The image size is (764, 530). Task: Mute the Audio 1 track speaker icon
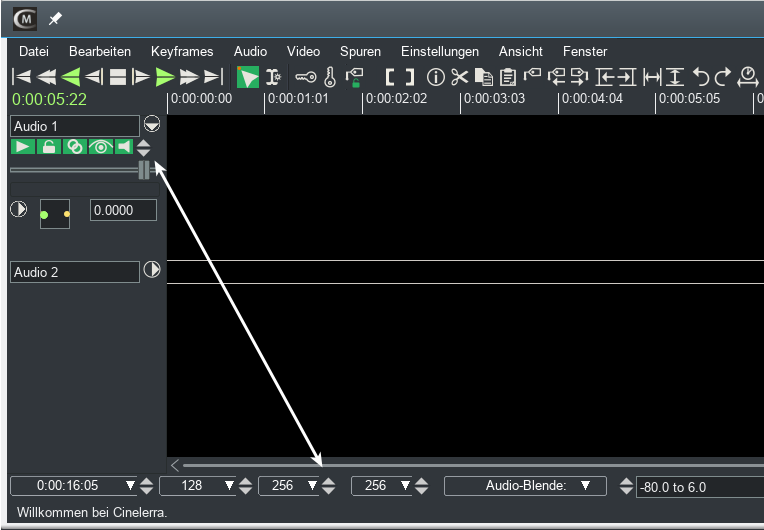[x=124, y=147]
